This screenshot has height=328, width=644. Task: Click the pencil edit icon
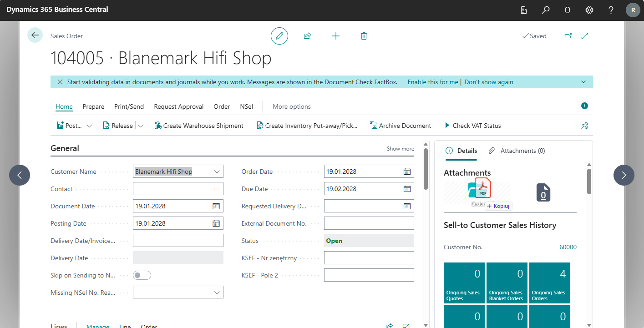click(279, 36)
